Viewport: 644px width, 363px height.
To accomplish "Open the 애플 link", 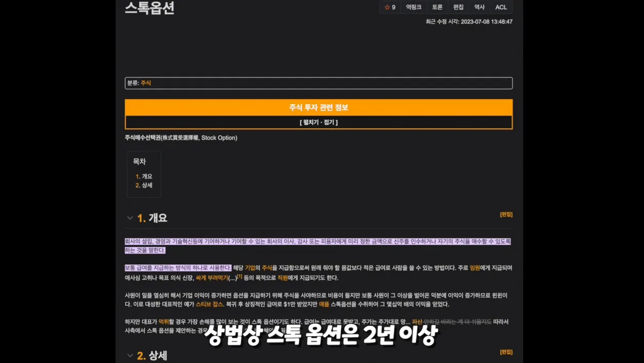I will point(324,304).
